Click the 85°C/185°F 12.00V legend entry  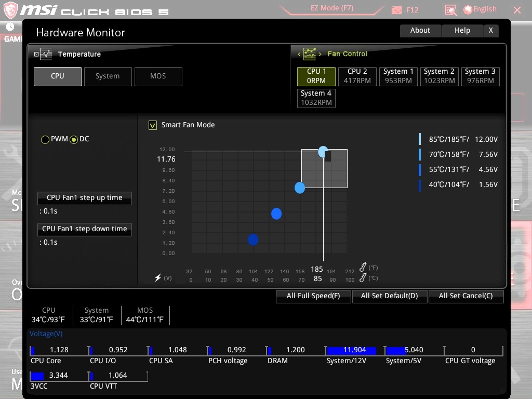pos(458,139)
